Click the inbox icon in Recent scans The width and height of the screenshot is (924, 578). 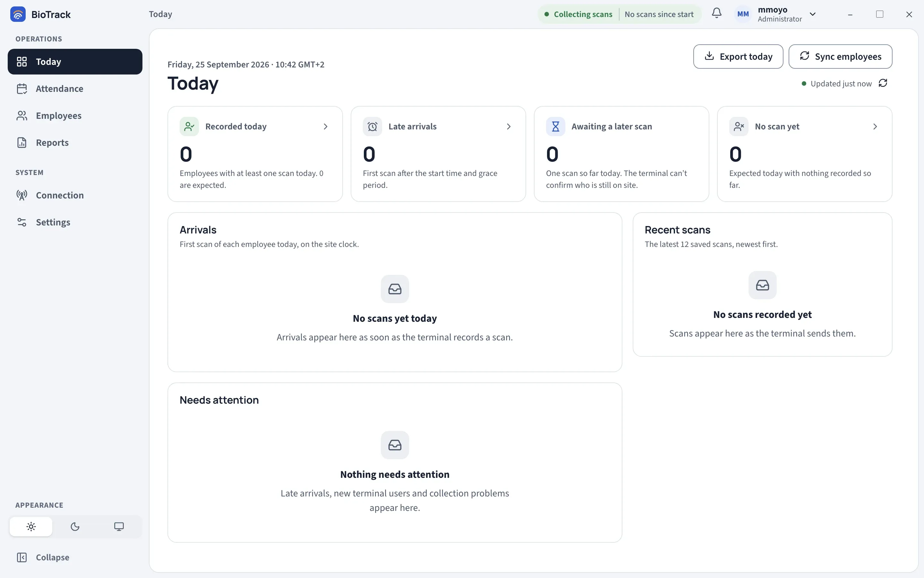click(763, 285)
